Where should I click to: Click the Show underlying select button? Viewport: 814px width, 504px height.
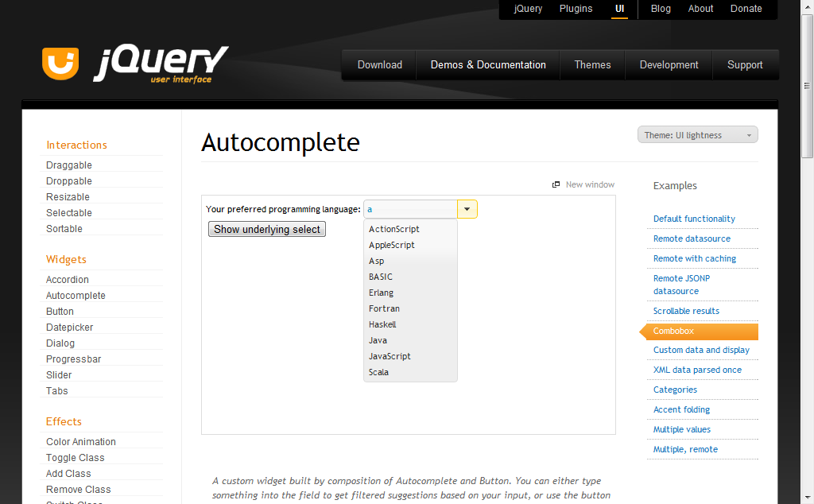[267, 229]
